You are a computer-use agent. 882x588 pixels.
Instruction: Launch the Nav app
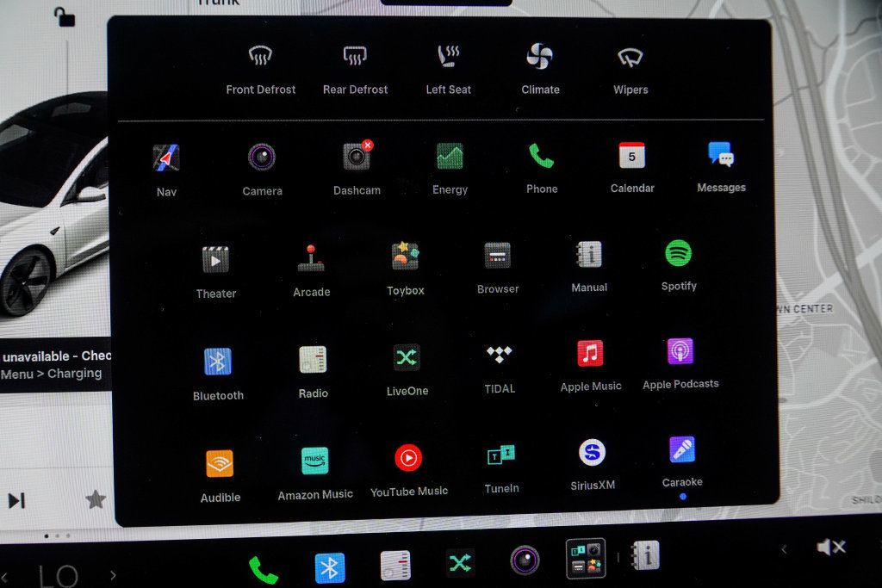[166, 170]
